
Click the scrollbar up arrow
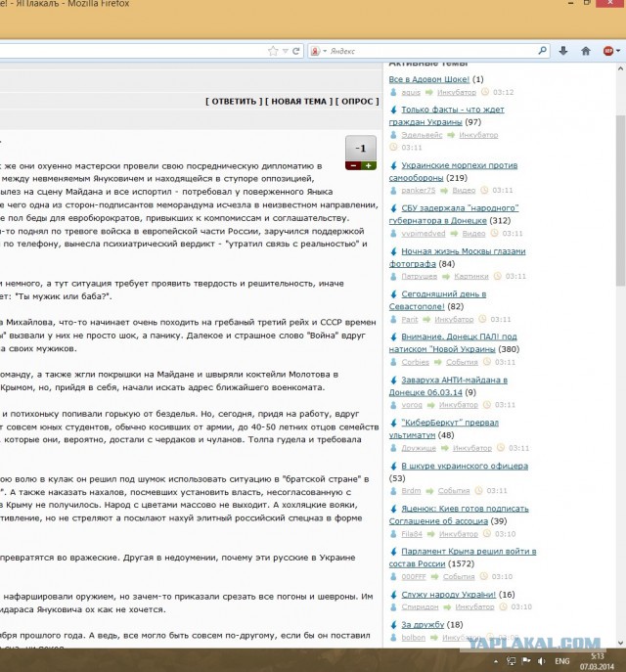[620, 68]
